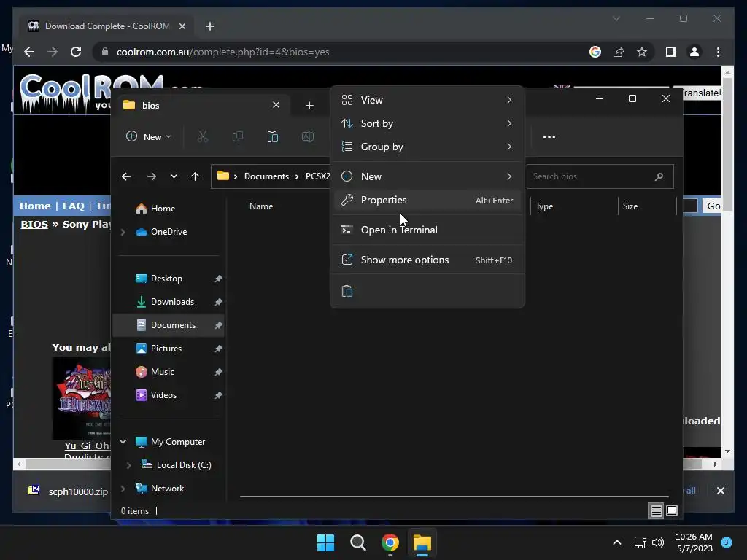Click the BIOS breadcrumb link on CoolROM

[x=34, y=225]
